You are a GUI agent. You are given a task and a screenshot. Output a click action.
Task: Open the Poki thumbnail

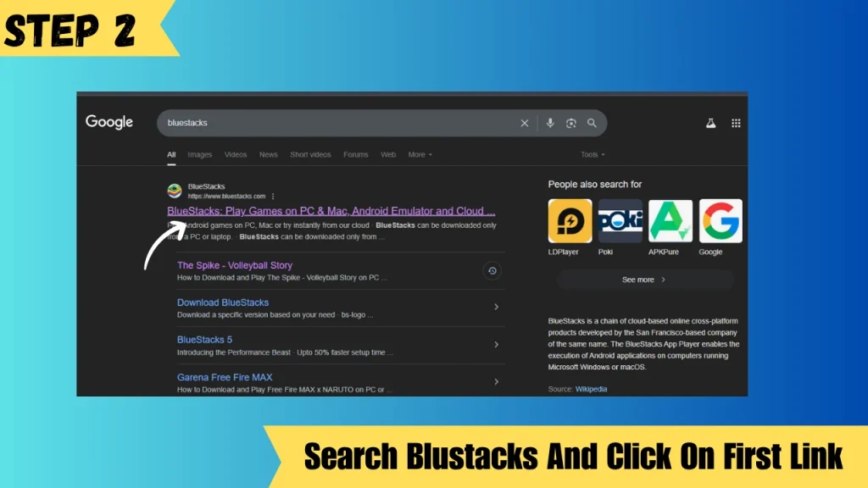tap(620, 221)
